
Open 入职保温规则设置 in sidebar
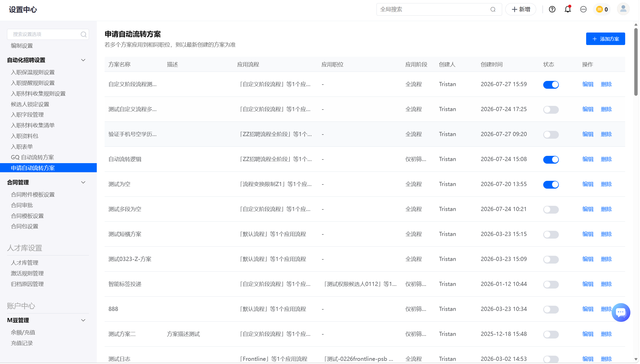[x=33, y=72]
